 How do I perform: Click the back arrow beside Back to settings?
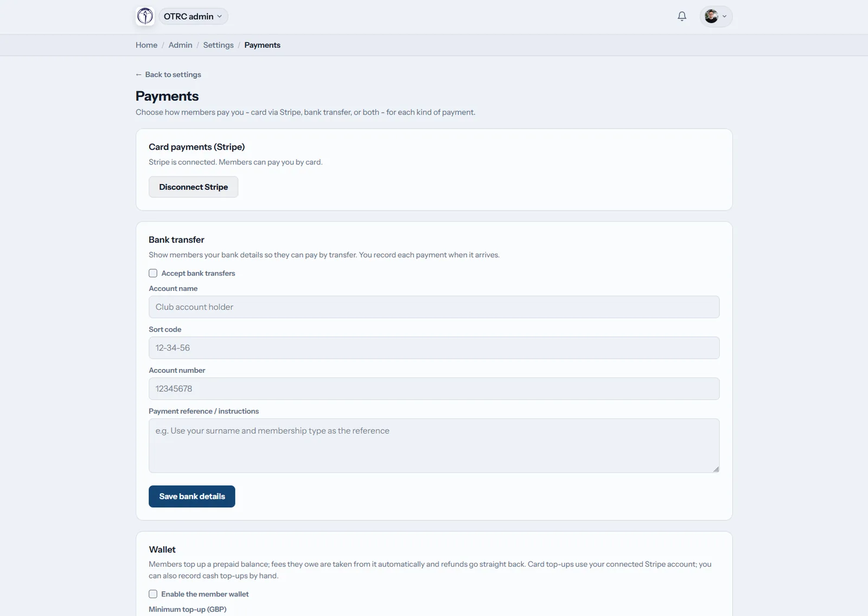[x=138, y=74]
